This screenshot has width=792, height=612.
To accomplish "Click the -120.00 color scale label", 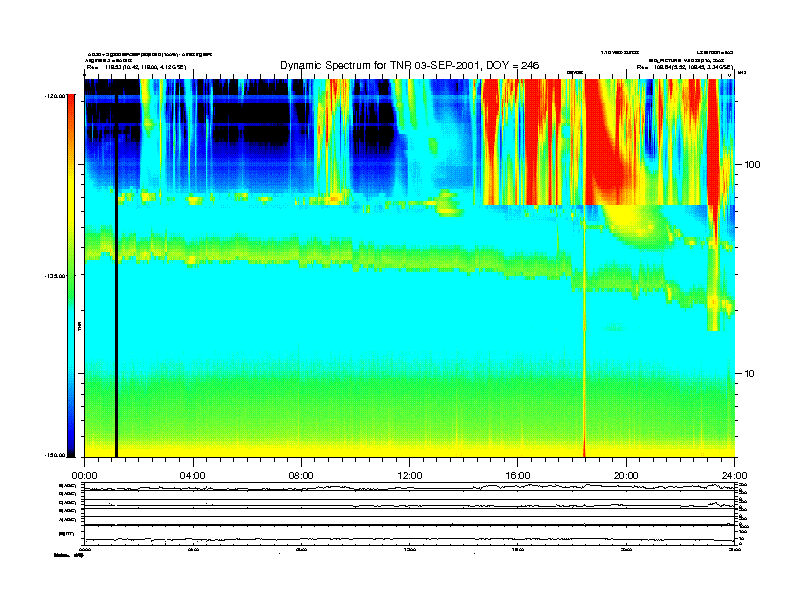I will point(55,95).
